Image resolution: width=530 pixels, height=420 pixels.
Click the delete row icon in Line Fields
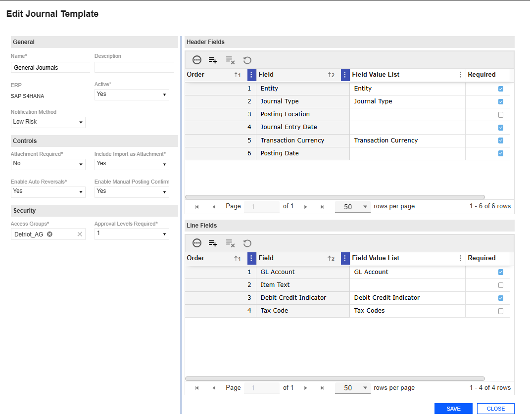(230, 243)
